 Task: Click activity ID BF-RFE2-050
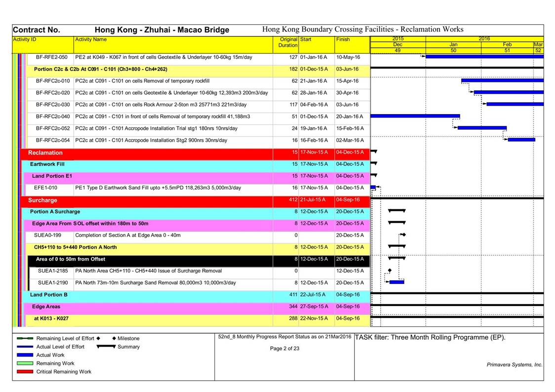pos(52,57)
